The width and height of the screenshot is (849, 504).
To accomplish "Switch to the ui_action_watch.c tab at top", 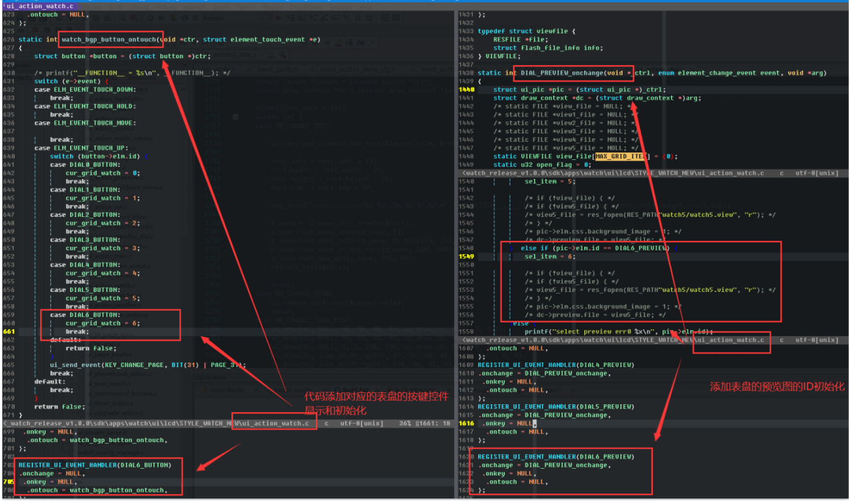I will point(40,6).
